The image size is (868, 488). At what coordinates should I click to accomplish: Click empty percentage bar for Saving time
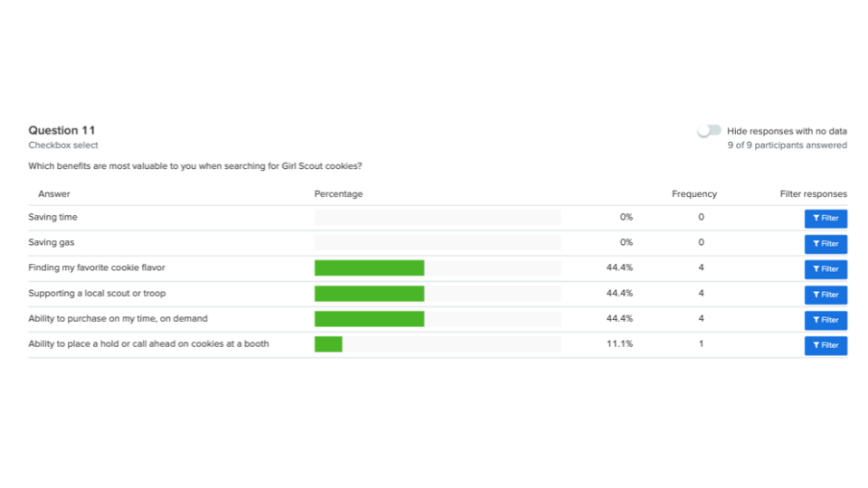point(437,218)
